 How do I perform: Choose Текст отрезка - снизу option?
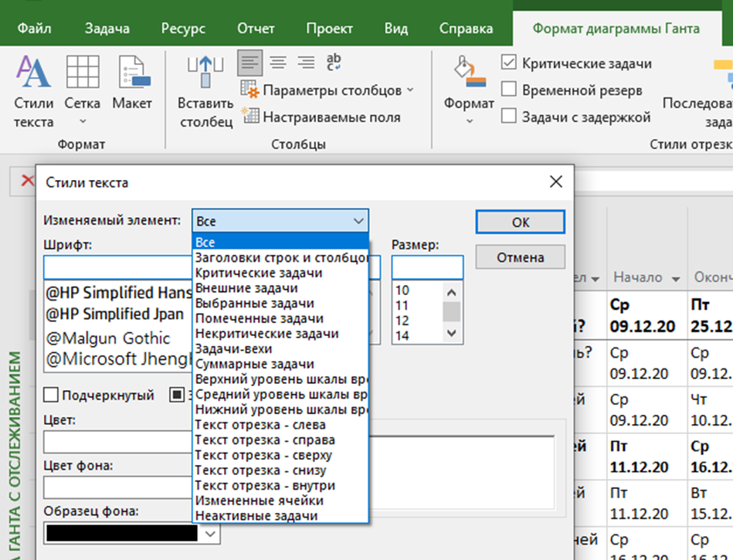(280, 470)
